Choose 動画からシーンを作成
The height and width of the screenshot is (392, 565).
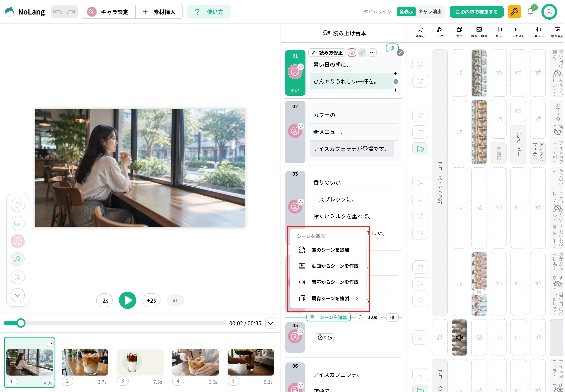[328, 266]
